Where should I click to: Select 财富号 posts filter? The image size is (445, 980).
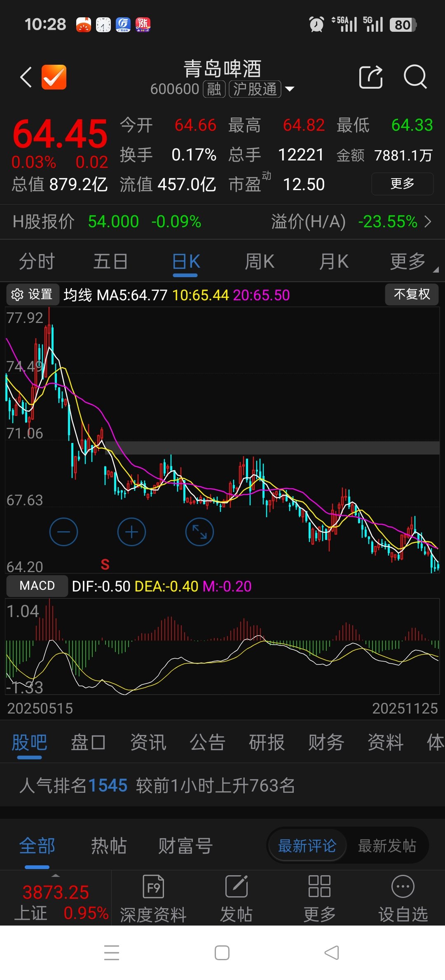pos(185,846)
